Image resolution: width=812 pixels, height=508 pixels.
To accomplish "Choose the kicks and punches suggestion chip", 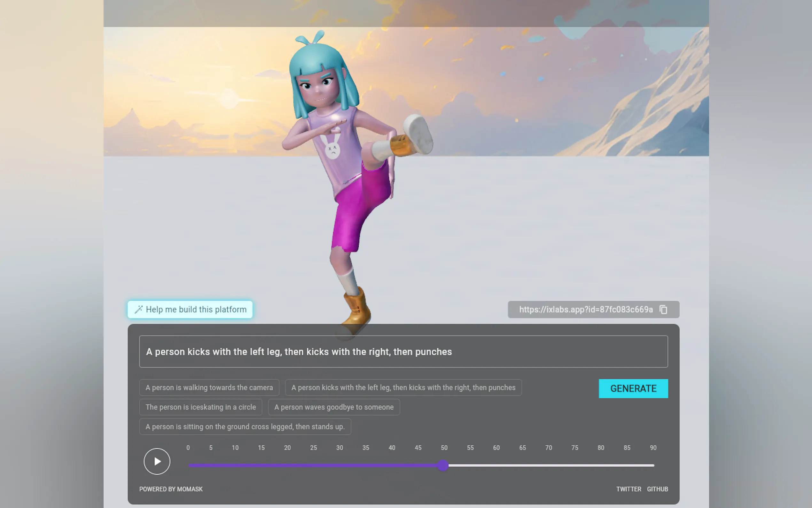I will 403,387.
